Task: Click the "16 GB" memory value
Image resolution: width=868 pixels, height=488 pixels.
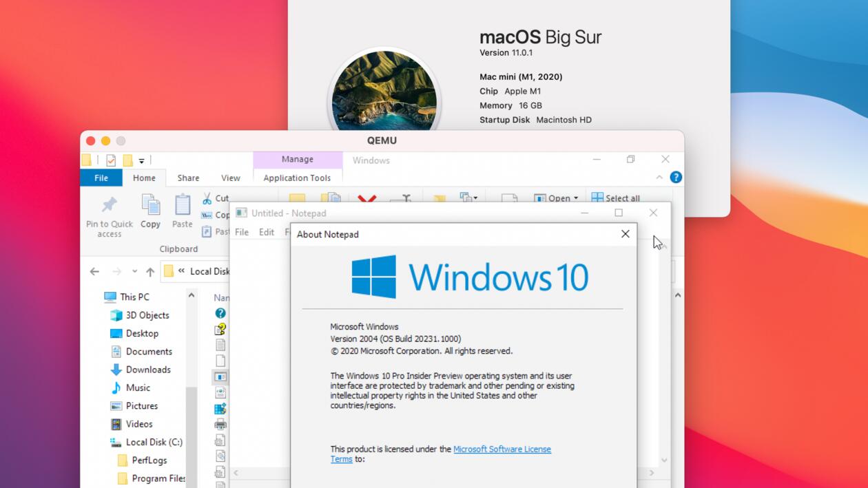Action: (530, 106)
